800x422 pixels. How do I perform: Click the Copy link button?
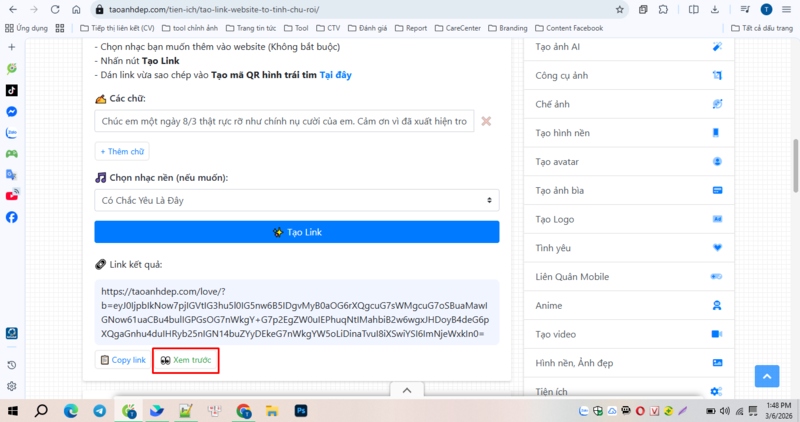click(x=122, y=360)
